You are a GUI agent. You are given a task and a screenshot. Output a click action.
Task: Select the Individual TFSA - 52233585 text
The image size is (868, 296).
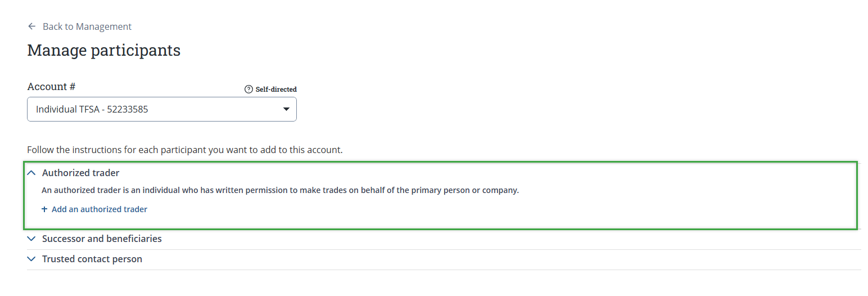92,109
